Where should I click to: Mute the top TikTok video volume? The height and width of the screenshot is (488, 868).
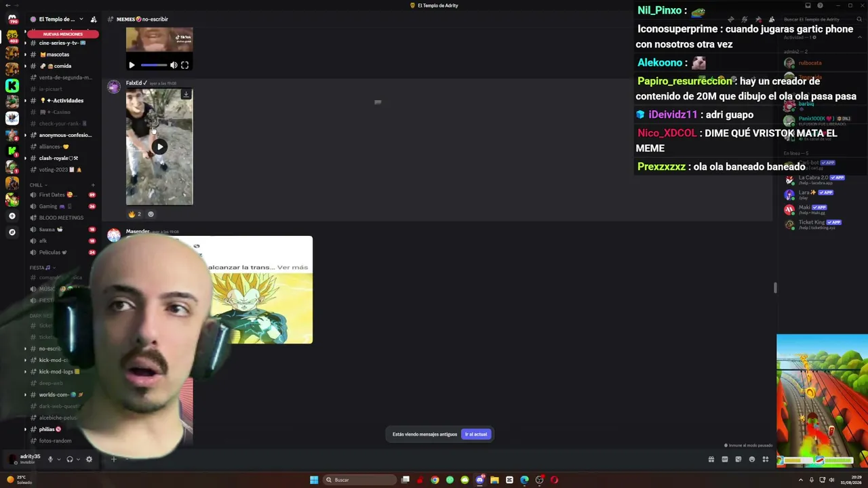pos(174,65)
